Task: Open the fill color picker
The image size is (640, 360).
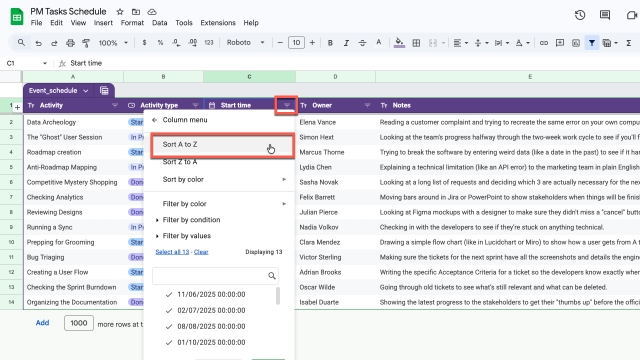Action: pyautogui.click(x=399, y=42)
